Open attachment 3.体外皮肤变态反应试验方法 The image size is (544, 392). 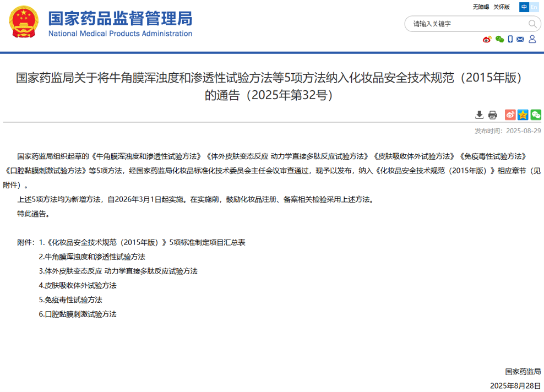tap(118, 271)
